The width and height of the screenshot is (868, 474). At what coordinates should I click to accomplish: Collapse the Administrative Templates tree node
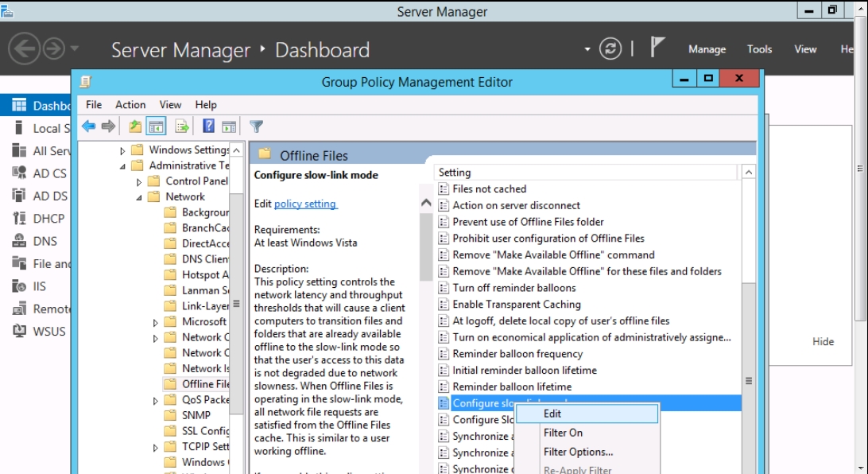pos(122,166)
